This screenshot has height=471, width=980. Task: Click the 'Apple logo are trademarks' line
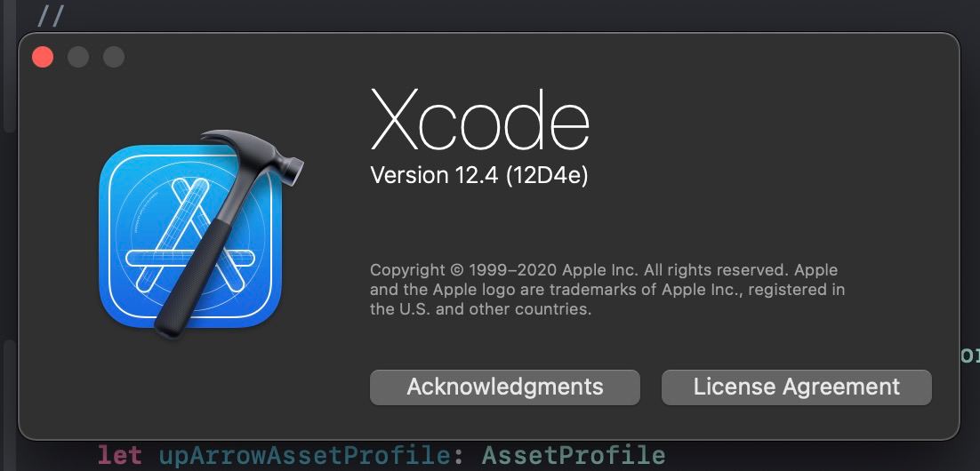click(607, 290)
